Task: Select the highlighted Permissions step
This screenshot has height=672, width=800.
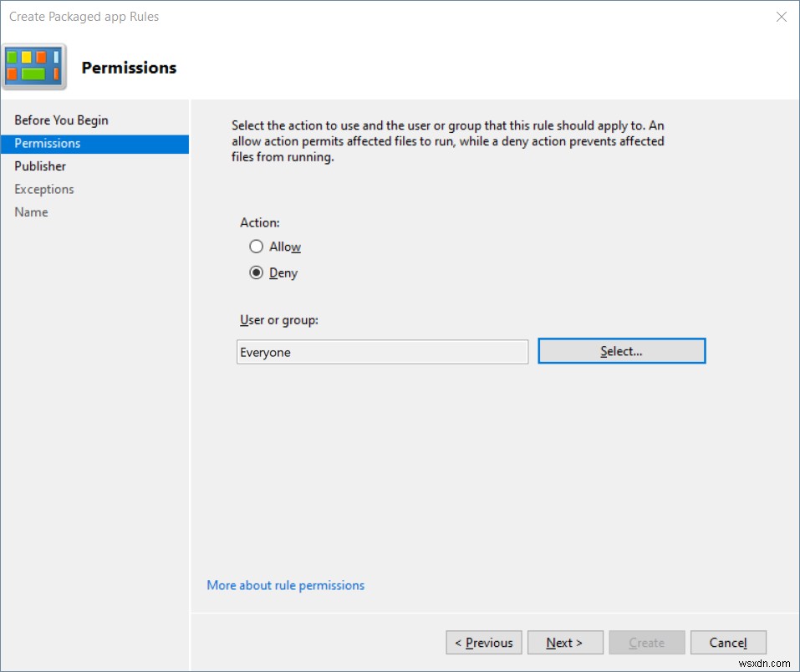Action: click(x=47, y=143)
